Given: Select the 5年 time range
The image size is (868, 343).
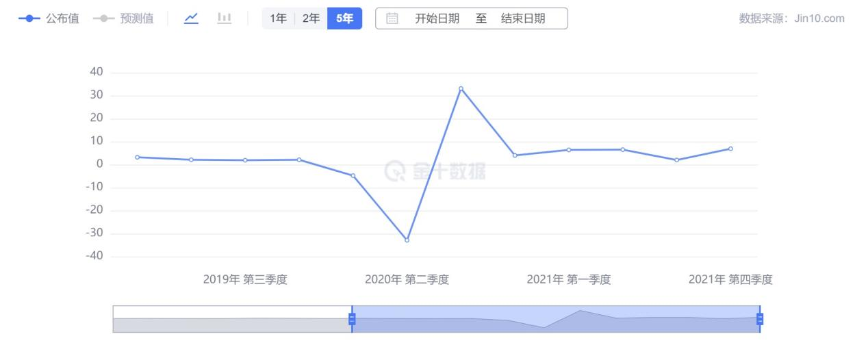Looking at the screenshot, I should 344,18.
